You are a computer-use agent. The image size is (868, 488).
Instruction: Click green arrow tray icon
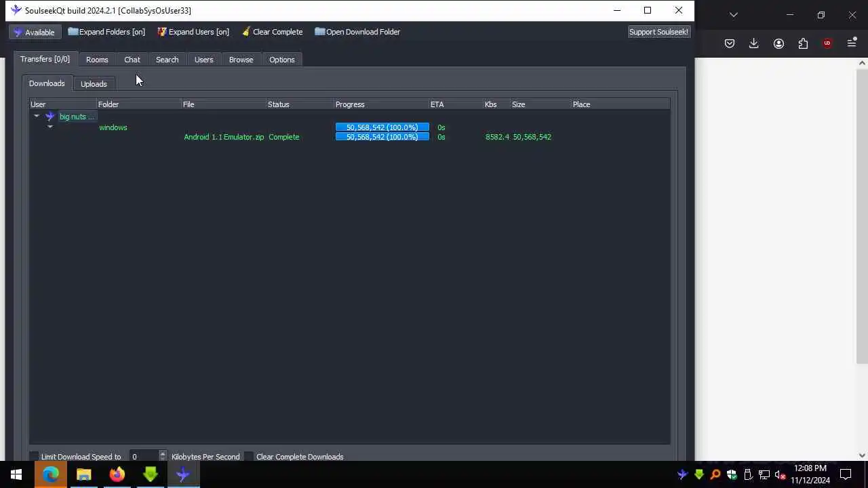pyautogui.click(x=698, y=474)
